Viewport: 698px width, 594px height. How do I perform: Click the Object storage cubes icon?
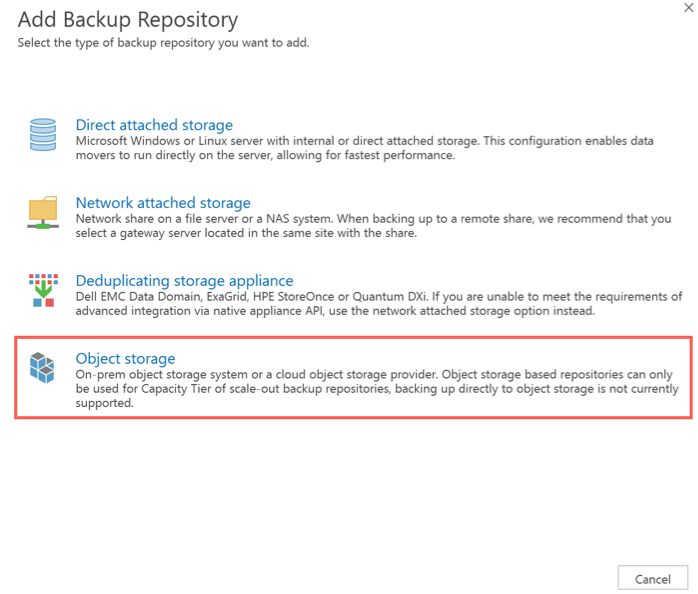(43, 368)
